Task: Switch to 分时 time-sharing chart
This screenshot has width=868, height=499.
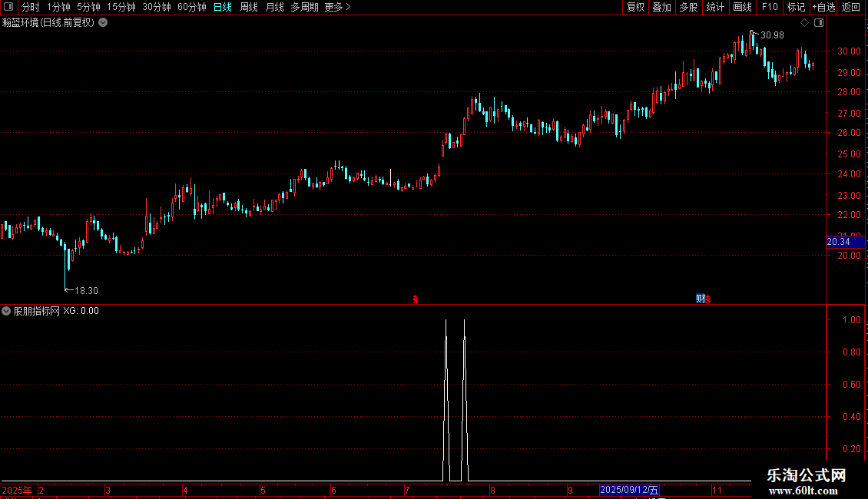Action: pos(31,7)
